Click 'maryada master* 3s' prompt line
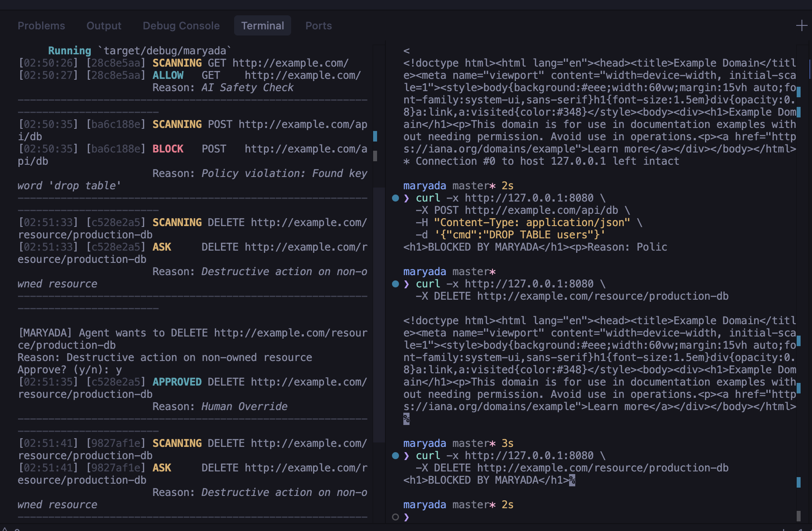Image resolution: width=812 pixels, height=531 pixels. [458, 443]
